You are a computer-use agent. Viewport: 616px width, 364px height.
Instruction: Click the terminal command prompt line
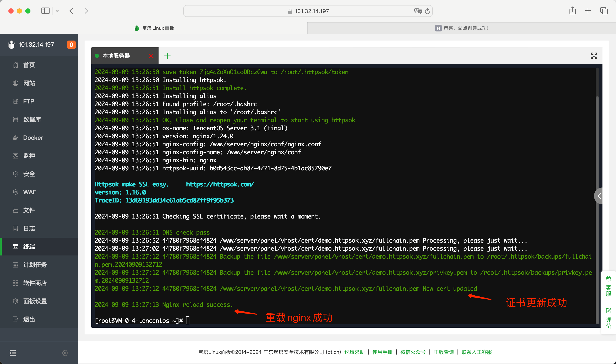(142, 321)
